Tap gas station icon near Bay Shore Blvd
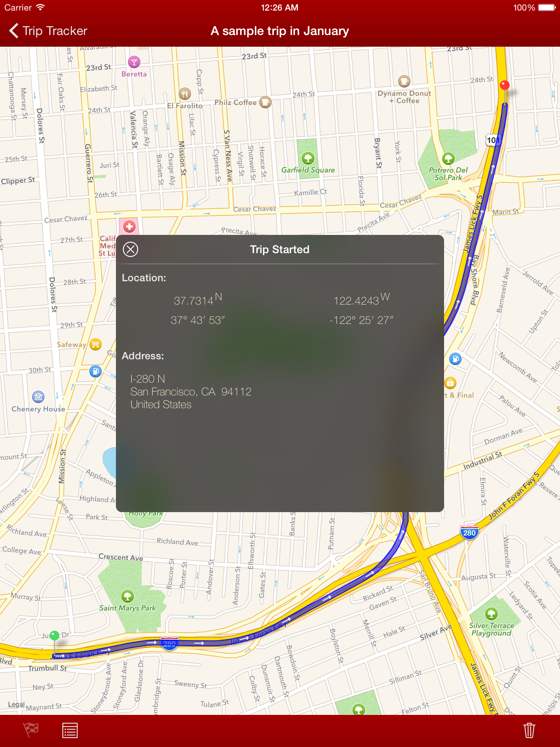560x747 pixels. point(455,359)
